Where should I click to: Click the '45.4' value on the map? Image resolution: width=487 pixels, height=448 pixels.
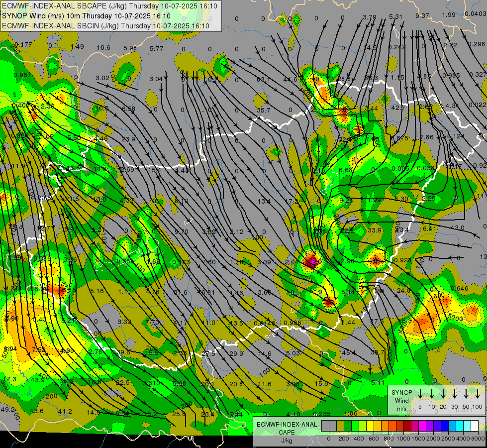pyautogui.click(x=349, y=352)
